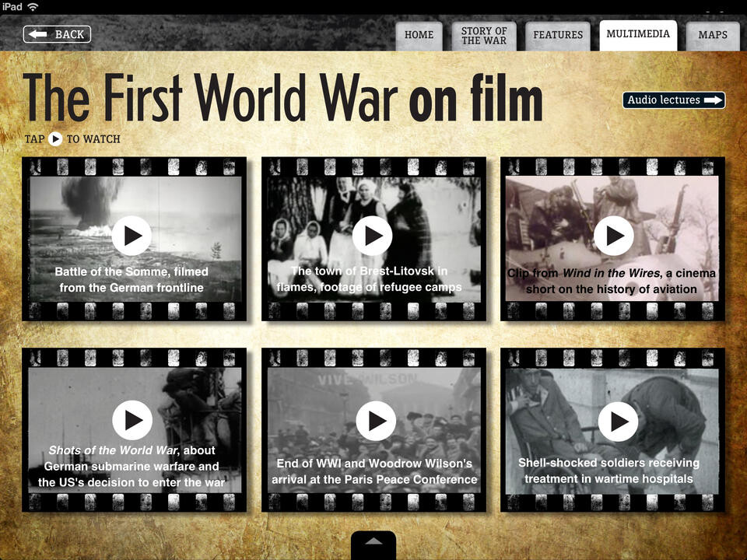747x560 pixels.
Task: Select the Multimedia tab
Action: tap(638, 34)
